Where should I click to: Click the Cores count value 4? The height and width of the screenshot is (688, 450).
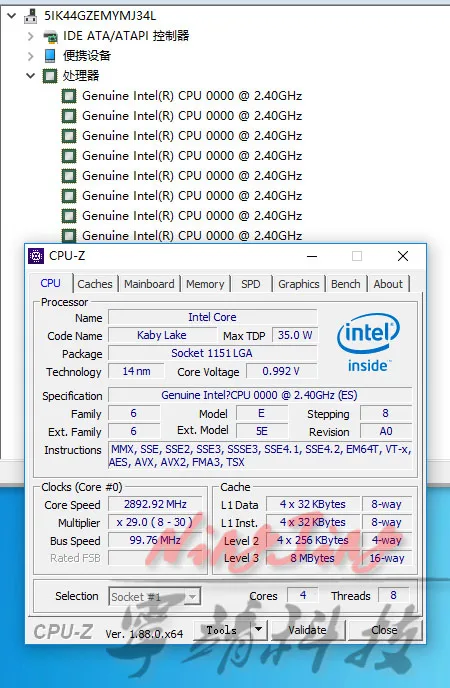coord(303,595)
